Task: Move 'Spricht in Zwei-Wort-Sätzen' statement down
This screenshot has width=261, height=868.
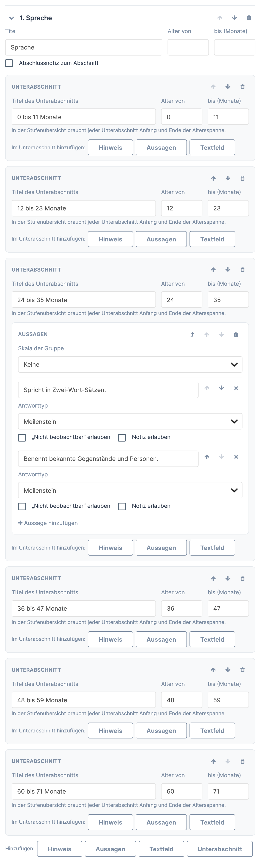Action: pos(221,388)
